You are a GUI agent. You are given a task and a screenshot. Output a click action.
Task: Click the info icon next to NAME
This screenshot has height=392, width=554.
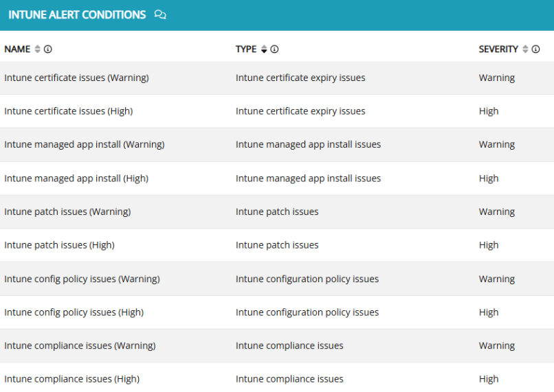(48, 49)
